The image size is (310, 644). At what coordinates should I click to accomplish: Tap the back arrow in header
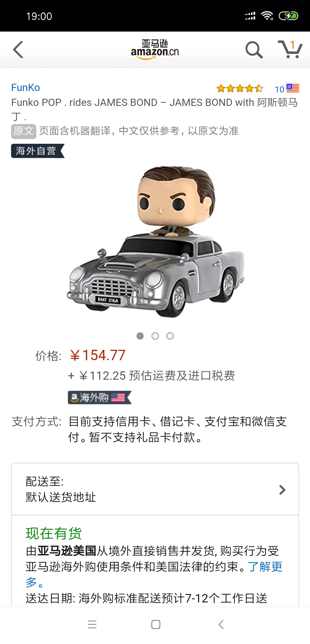[x=18, y=50]
